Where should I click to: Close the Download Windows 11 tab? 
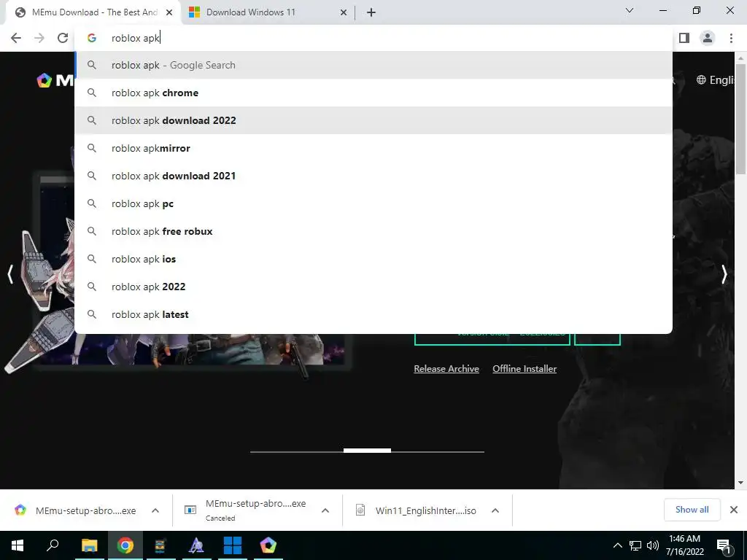[344, 12]
